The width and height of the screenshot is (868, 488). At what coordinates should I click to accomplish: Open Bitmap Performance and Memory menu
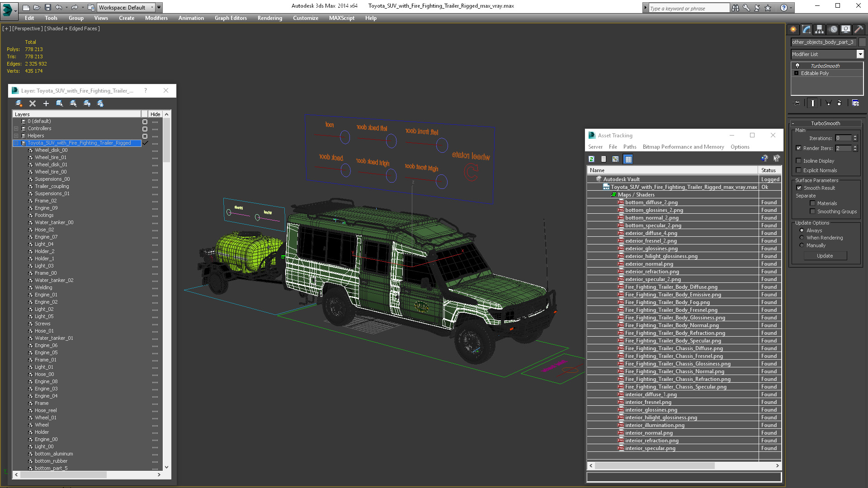pyautogui.click(x=683, y=147)
